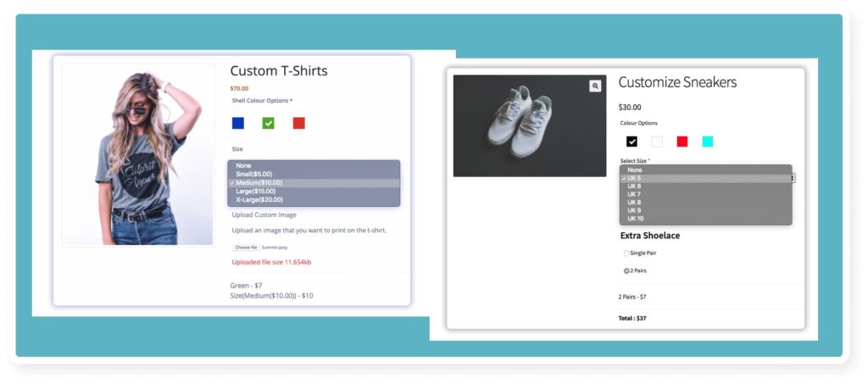Choose UK 10 sneaker size option
The image size is (868, 384).
point(635,219)
